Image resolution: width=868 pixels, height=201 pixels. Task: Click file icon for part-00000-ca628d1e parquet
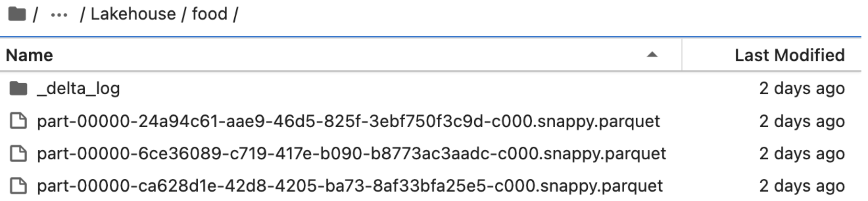coord(18,186)
